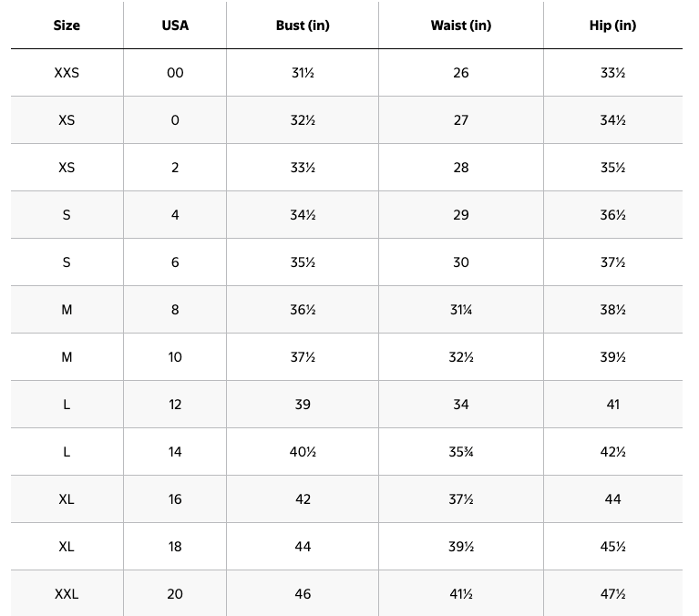Click hip value 36½ in USA 4 row
The height and width of the screenshot is (616, 699).
(613, 215)
